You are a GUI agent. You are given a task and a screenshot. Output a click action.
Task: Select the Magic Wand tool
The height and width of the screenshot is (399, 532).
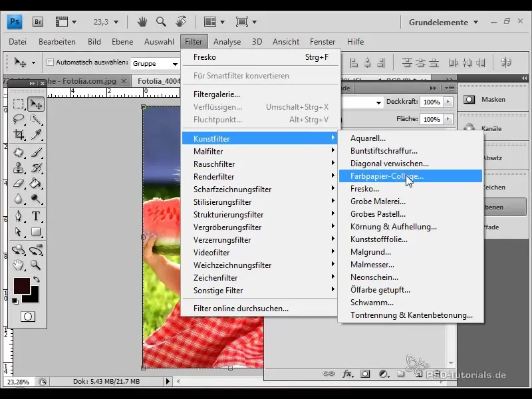coord(36,119)
